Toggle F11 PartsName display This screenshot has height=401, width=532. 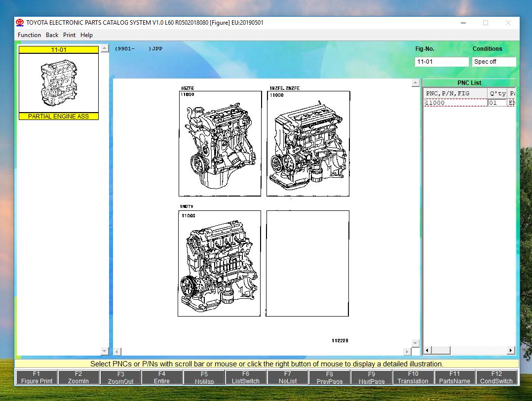coord(455,377)
